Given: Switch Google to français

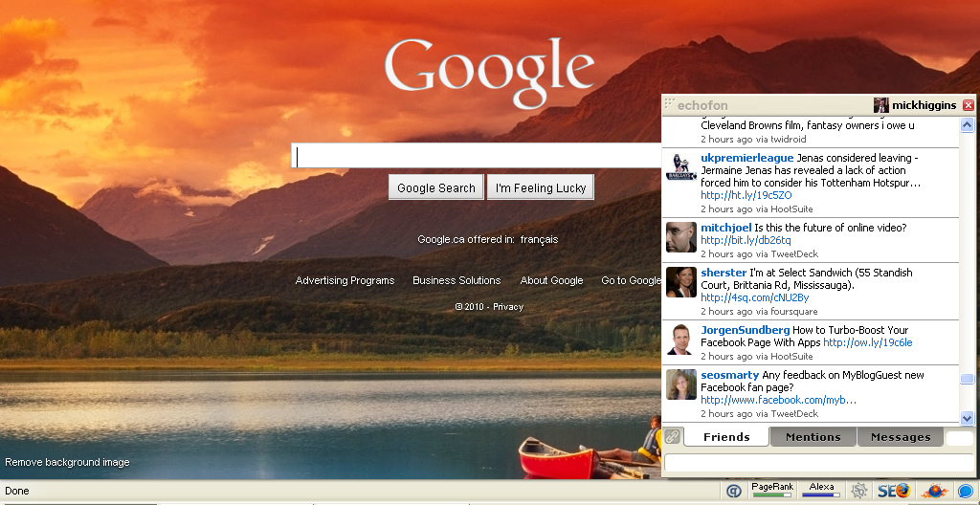Looking at the screenshot, I should click(x=539, y=239).
